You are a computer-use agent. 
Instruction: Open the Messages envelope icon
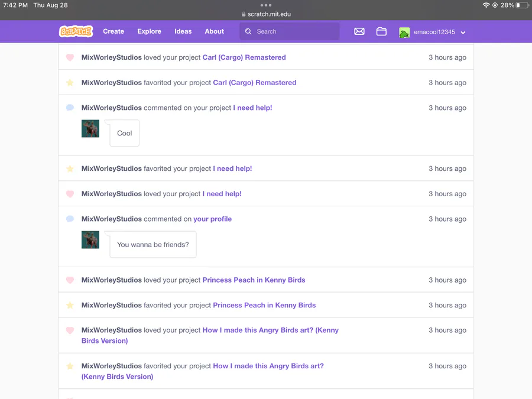click(x=359, y=31)
